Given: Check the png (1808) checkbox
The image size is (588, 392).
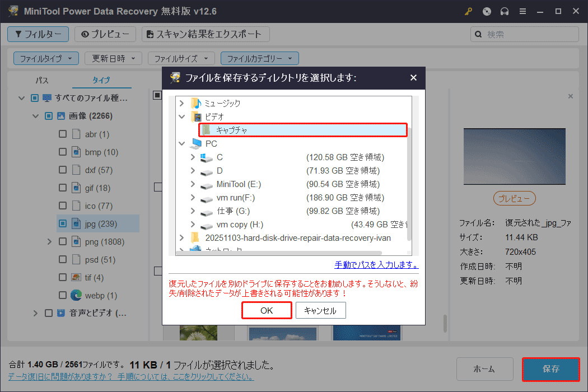Looking at the screenshot, I should pyautogui.click(x=64, y=241).
